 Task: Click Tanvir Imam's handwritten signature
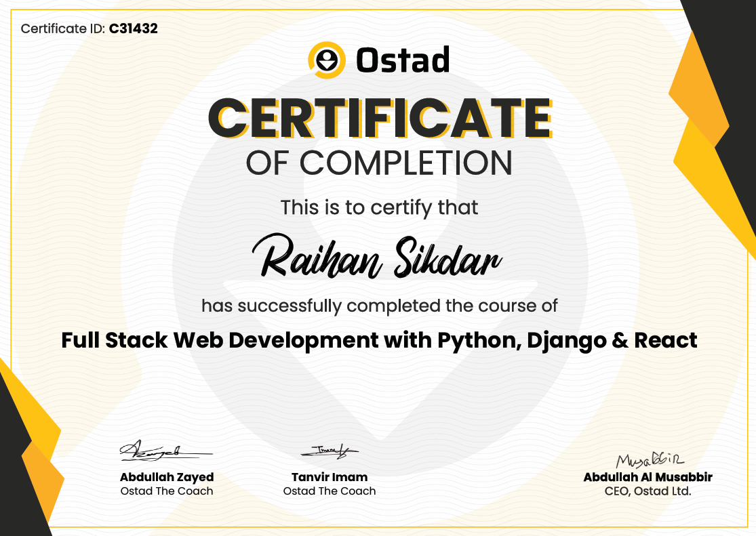click(x=330, y=452)
